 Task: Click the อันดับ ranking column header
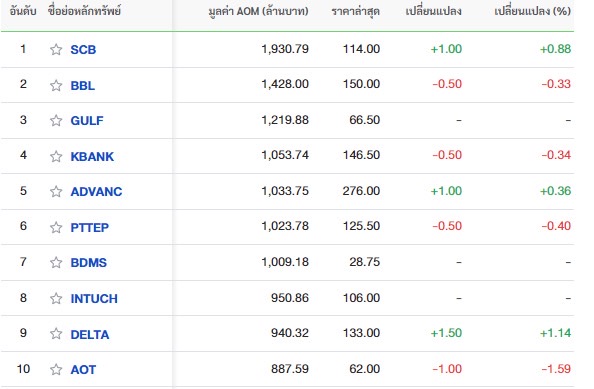23,11
